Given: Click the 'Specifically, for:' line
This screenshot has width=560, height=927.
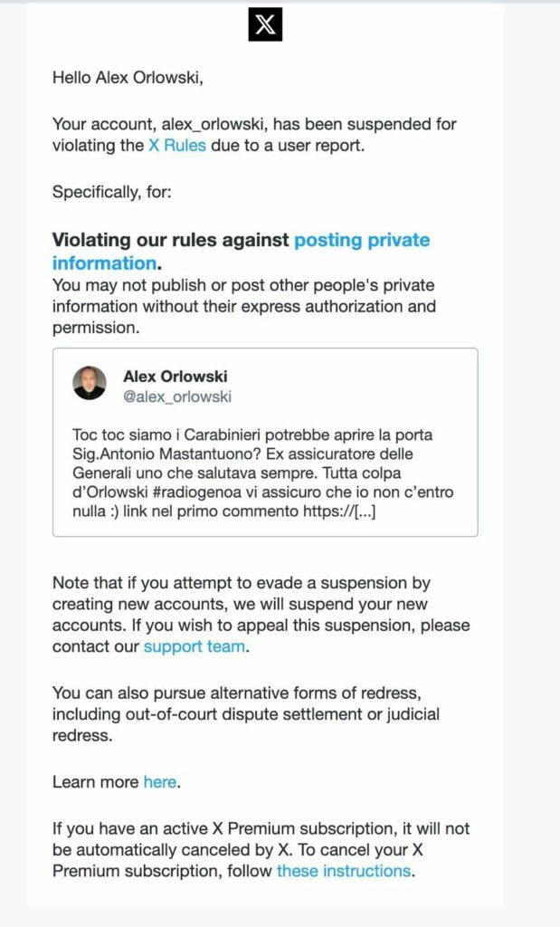Looking at the screenshot, I should (111, 192).
